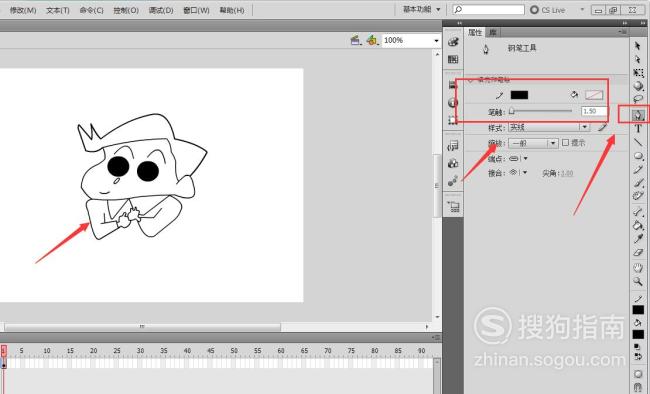The image size is (650, 394).
Task: Open the 窗口(W) menu
Action: [196, 10]
